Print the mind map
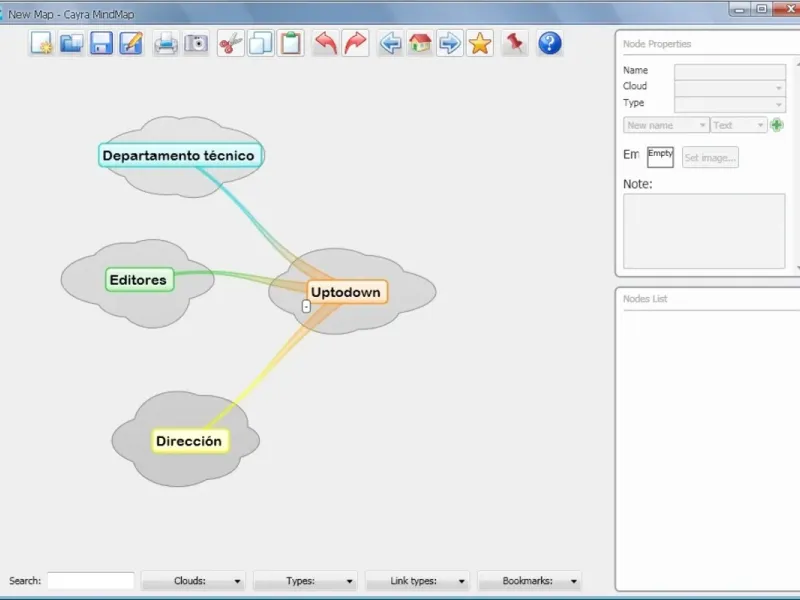This screenshot has height=600, width=800. [x=166, y=43]
